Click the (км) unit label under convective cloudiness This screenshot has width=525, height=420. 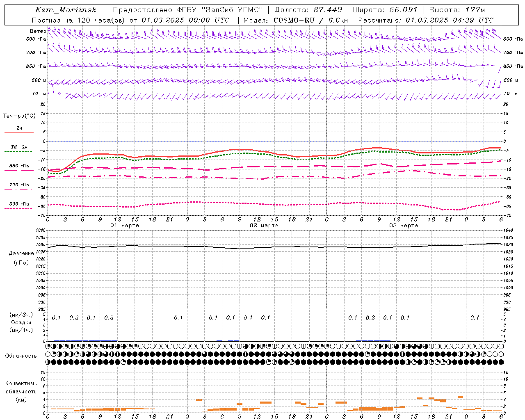[x=21, y=400]
